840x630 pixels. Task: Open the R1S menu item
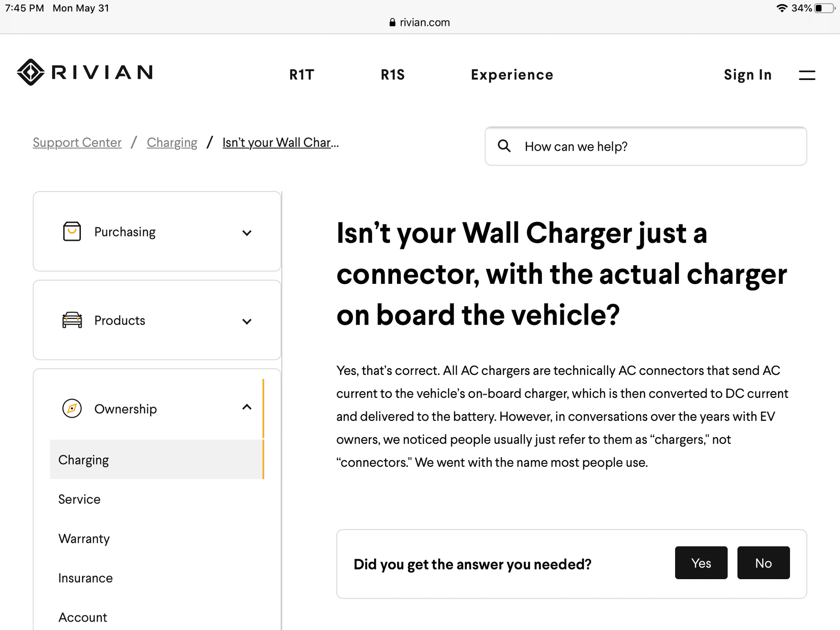(x=393, y=75)
